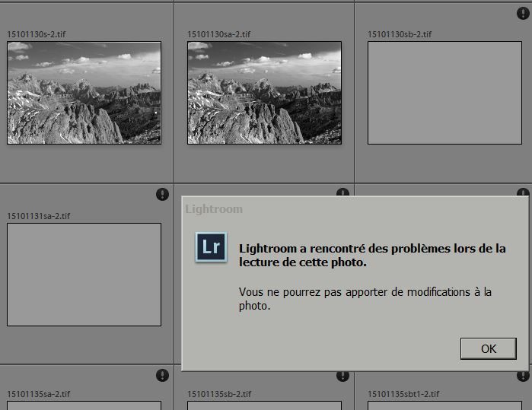The image size is (532, 410).
Task: Click the 'Vous ne pourrez pas apporter' text
Action: click(365, 299)
